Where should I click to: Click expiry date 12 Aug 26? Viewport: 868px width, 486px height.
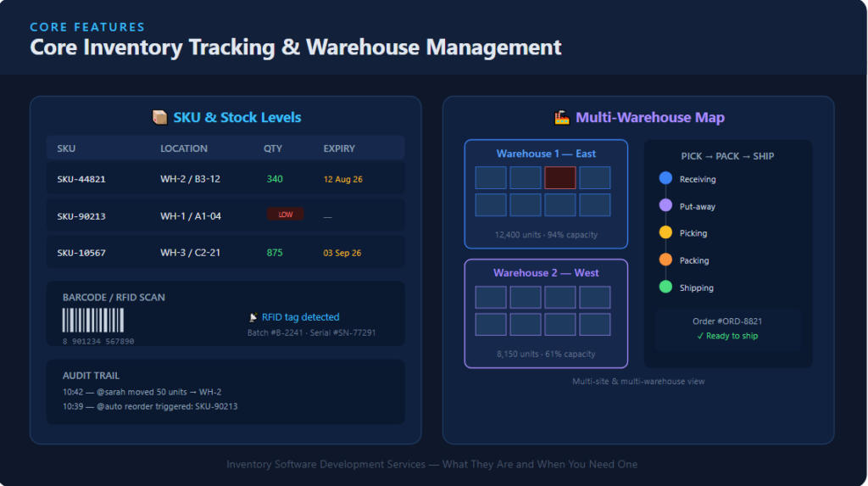pos(342,179)
